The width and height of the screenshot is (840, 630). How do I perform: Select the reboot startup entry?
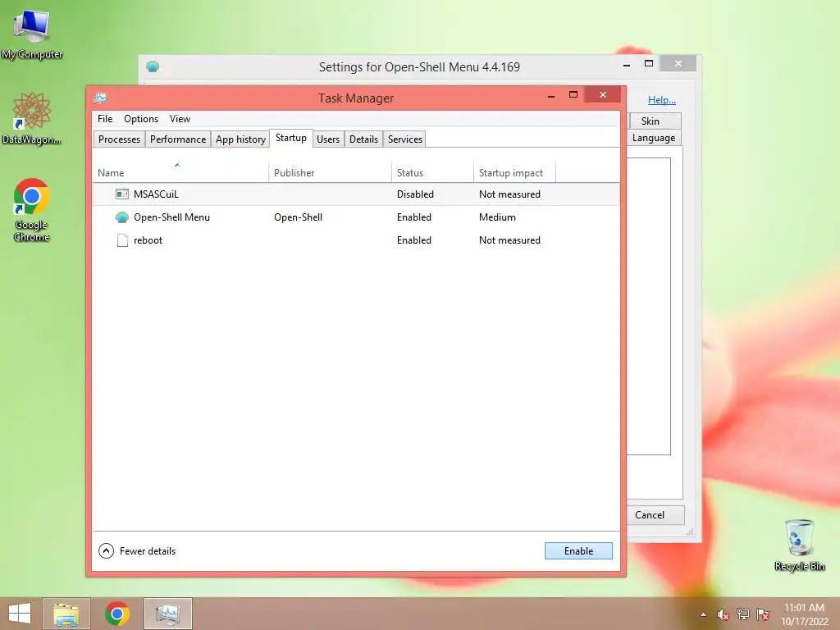356,240
